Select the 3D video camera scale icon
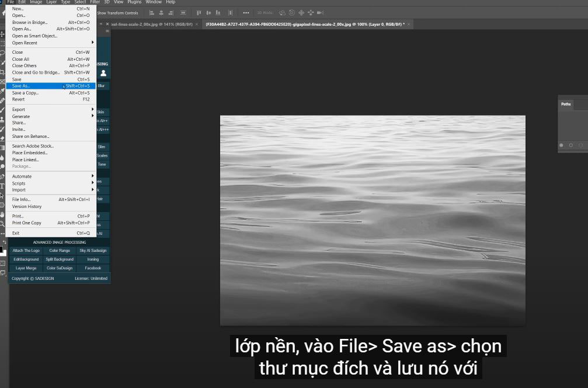Screen dimensions: 588x388 pos(320,13)
